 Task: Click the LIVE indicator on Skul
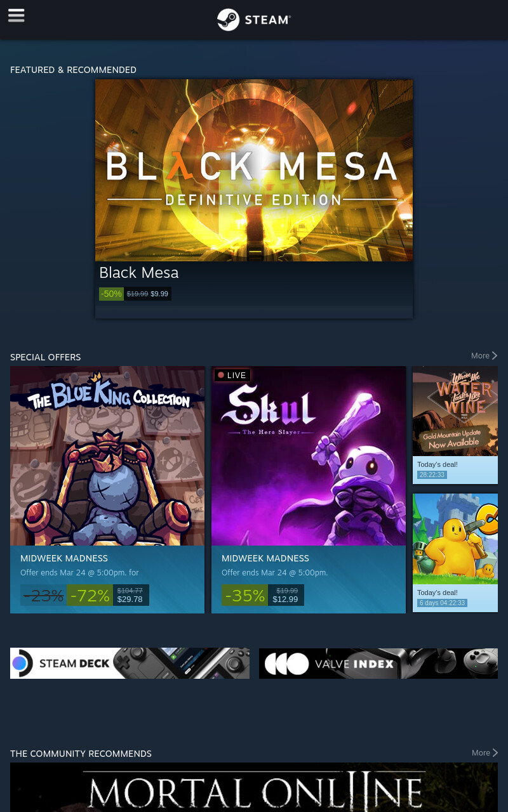[x=232, y=375]
